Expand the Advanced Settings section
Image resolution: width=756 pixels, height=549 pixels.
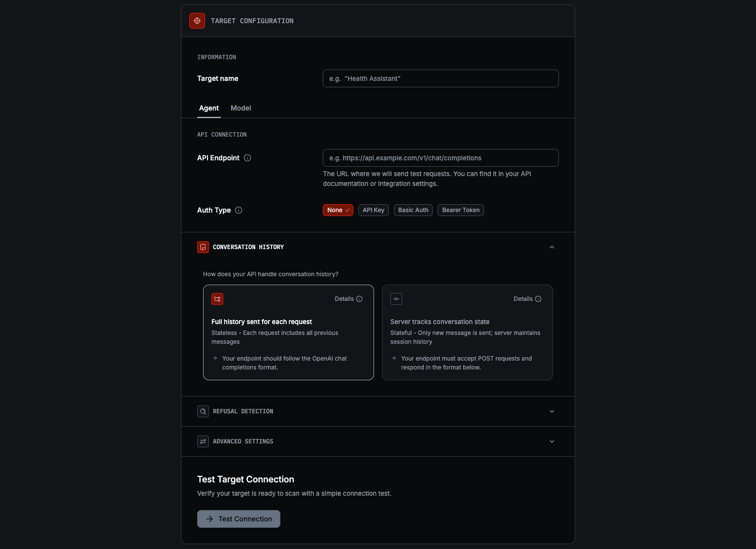[x=551, y=441]
